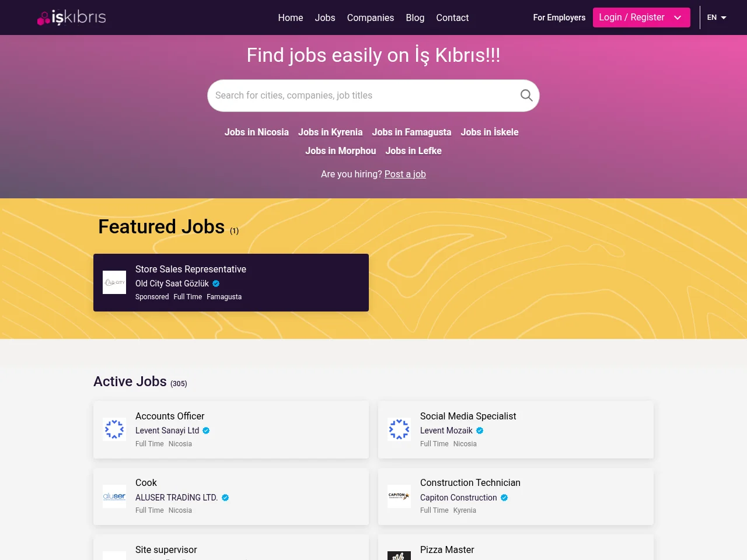Click the Pizza Master company logo
Screen dimensions: 747x560
click(x=399, y=556)
